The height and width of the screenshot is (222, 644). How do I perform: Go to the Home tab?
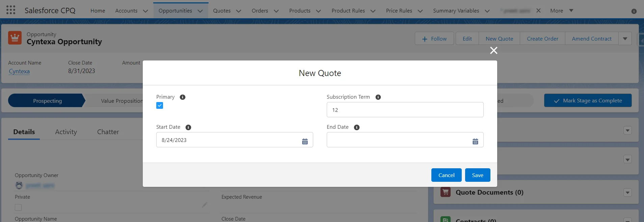[98, 10]
